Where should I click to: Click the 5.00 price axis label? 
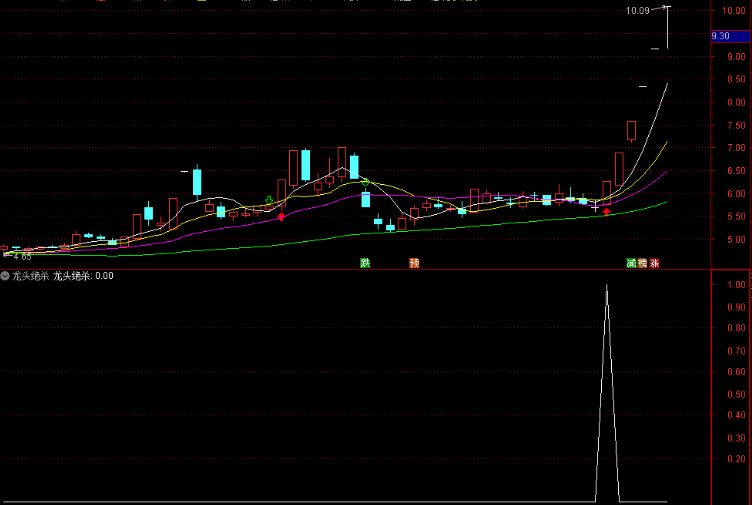(x=736, y=239)
